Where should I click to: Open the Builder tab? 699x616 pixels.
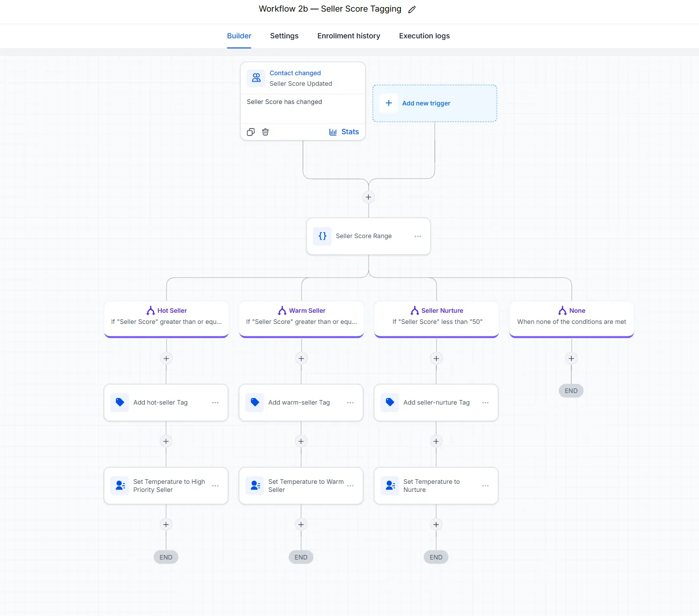pyautogui.click(x=239, y=36)
